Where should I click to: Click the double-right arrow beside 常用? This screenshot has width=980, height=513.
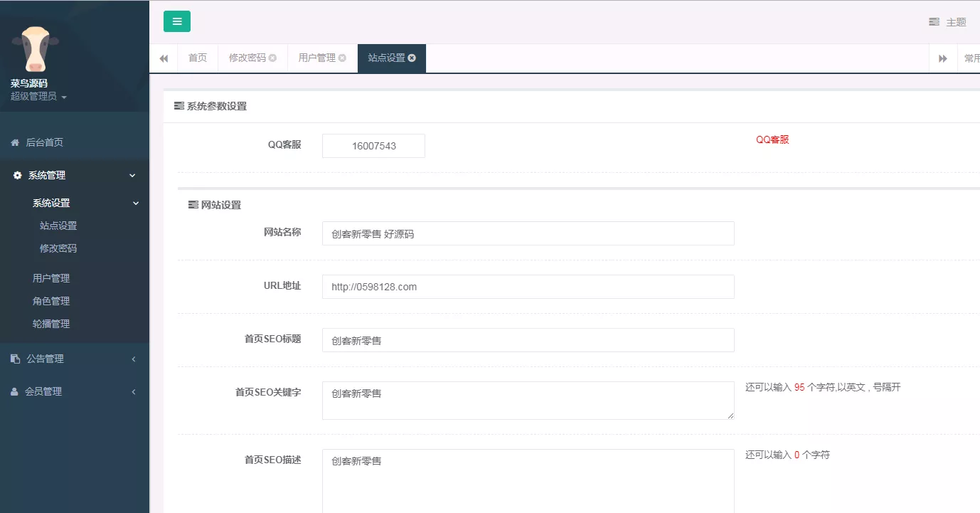pos(943,58)
